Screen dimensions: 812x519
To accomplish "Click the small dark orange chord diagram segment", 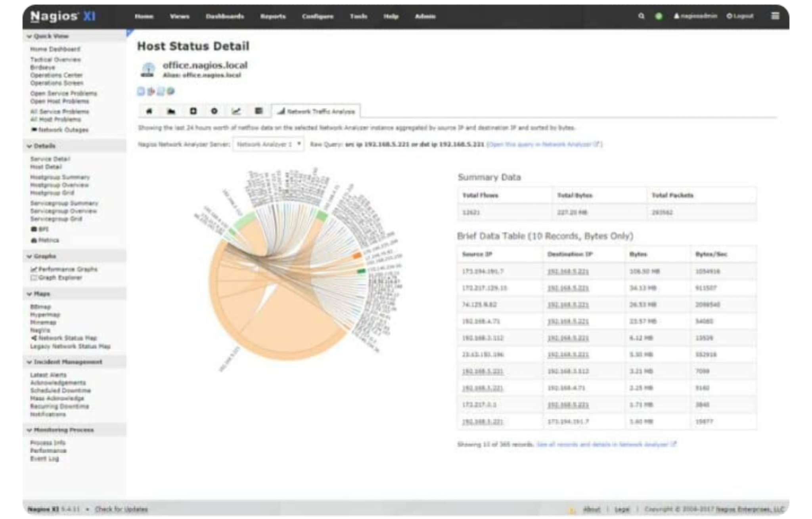I will (x=357, y=256).
